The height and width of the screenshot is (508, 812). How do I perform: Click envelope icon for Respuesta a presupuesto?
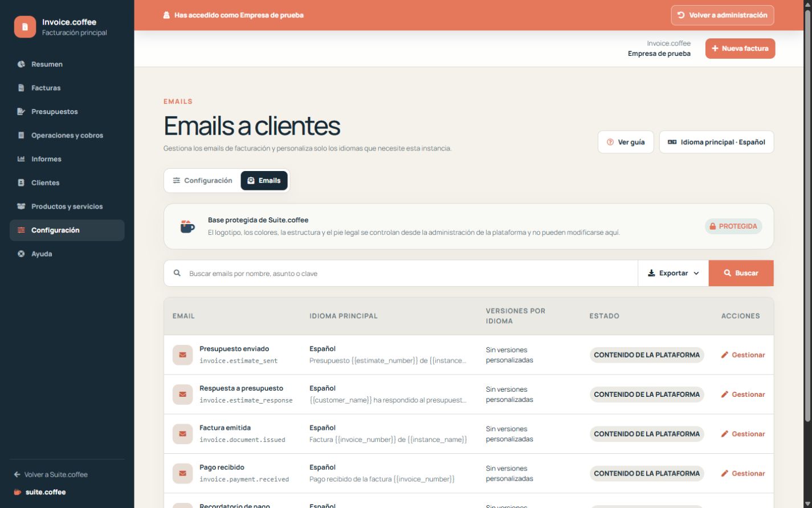pos(182,394)
